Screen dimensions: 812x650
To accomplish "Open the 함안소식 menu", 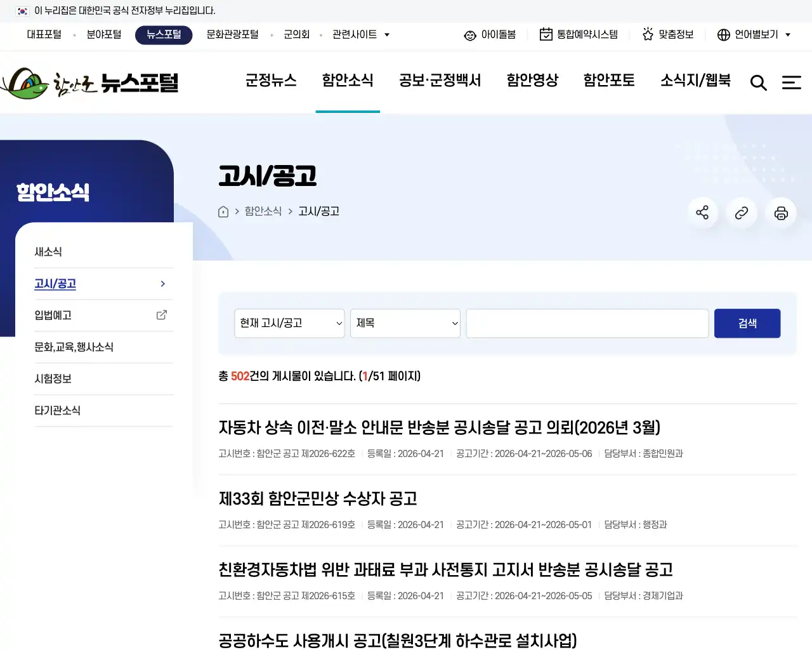I will click(348, 81).
